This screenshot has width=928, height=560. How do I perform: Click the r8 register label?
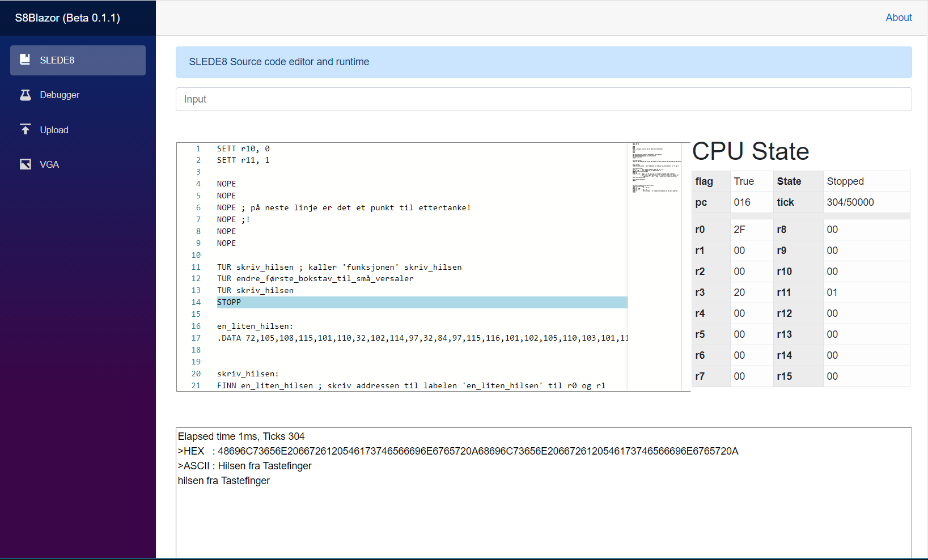pos(782,230)
